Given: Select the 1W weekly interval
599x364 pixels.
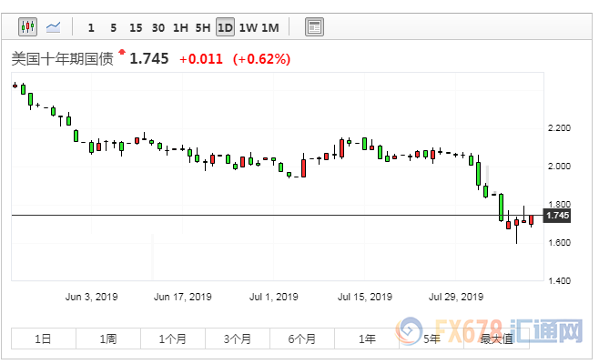Looking at the screenshot, I should [249, 28].
